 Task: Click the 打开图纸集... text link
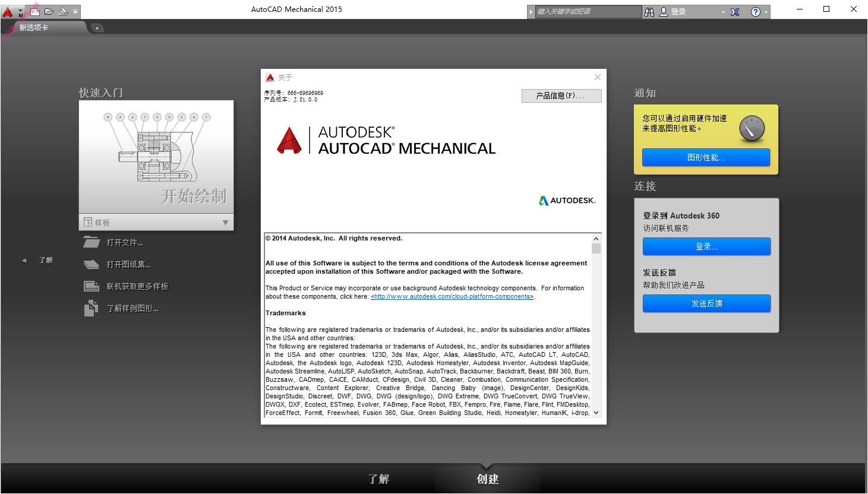(x=128, y=264)
